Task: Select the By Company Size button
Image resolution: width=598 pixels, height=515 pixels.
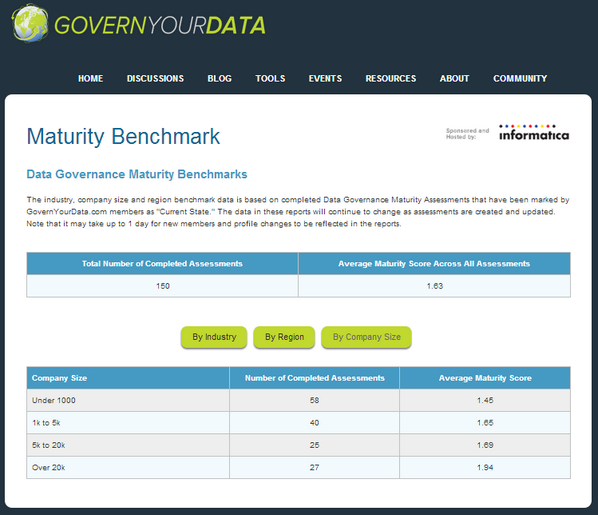Action: pyautogui.click(x=367, y=337)
